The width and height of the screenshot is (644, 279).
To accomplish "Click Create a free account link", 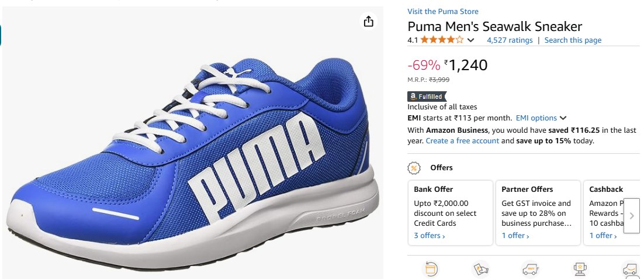I will tap(462, 141).
